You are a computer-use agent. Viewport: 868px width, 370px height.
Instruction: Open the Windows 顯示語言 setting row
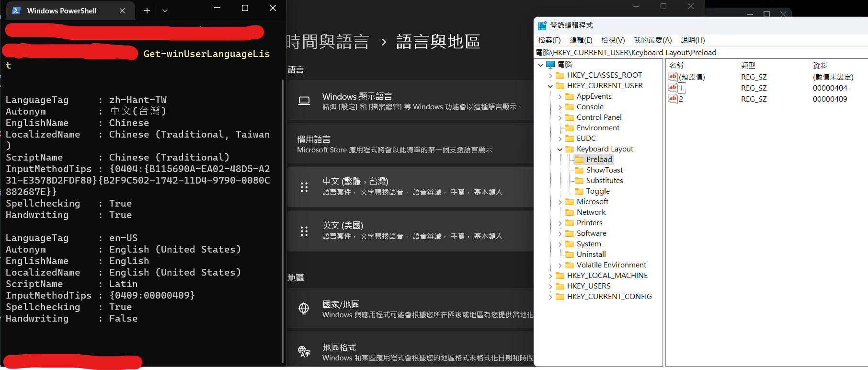pyautogui.click(x=411, y=100)
